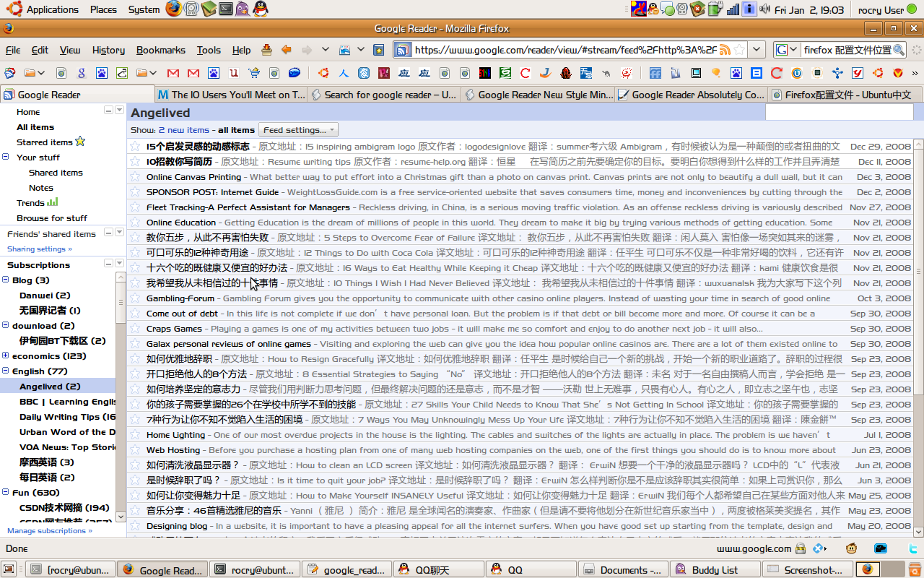The width and height of the screenshot is (924, 578).
Task: Open the terminal launcher in the top panel
Action: pos(226,9)
